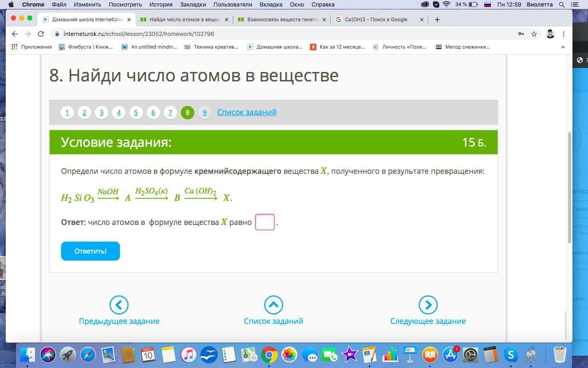This screenshot has height=368, width=588.
Task: Go back using the browser back arrow
Action: pyautogui.click(x=15, y=34)
